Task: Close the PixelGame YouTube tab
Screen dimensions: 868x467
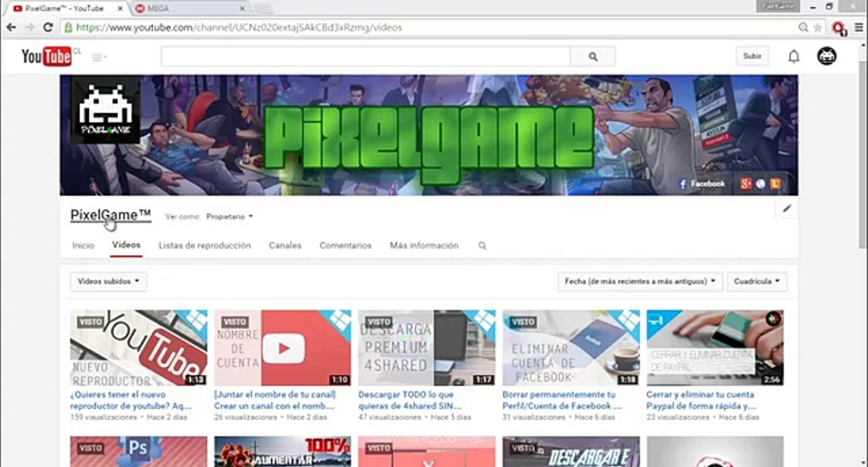Action: click(x=119, y=8)
